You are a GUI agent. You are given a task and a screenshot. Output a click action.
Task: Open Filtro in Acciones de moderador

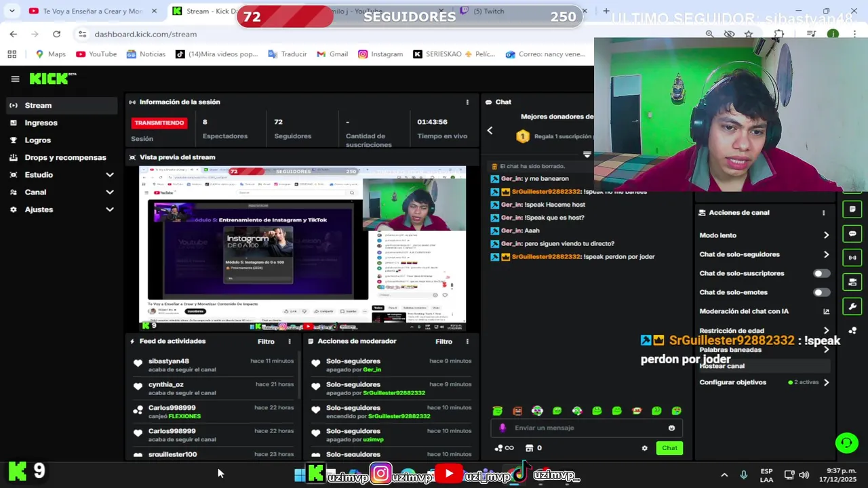coord(443,342)
